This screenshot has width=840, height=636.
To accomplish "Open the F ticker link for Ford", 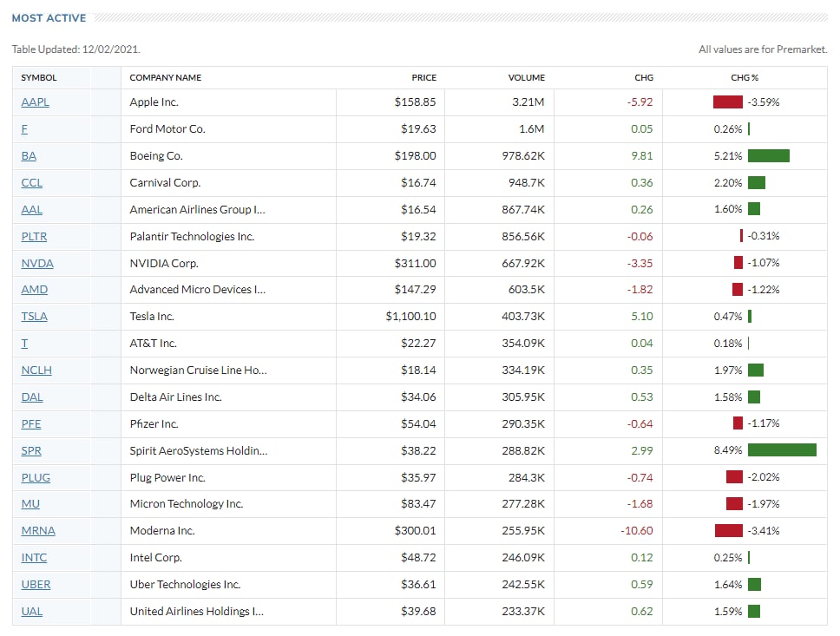I will pyautogui.click(x=24, y=128).
